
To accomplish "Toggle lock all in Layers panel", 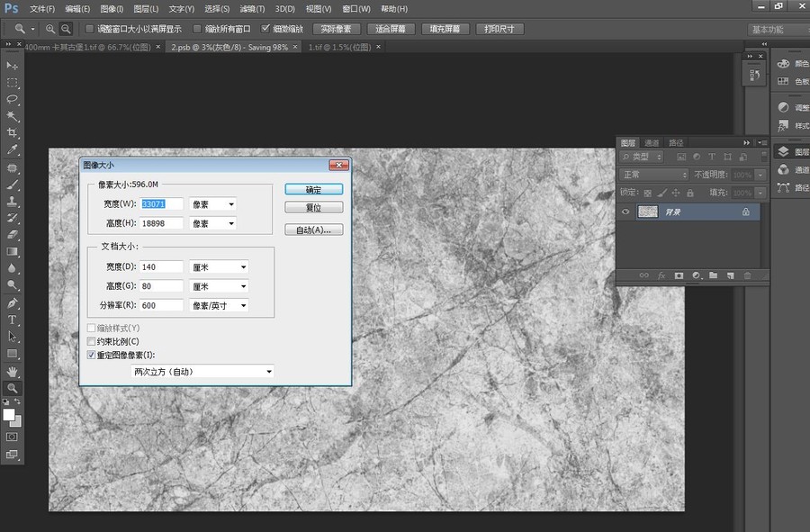I will pos(690,194).
